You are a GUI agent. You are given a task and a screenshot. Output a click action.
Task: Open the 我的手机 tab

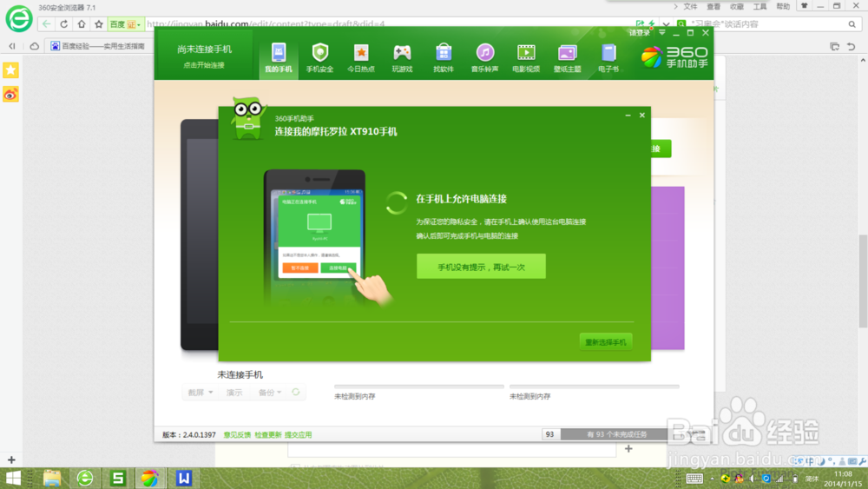click(279, 57)
